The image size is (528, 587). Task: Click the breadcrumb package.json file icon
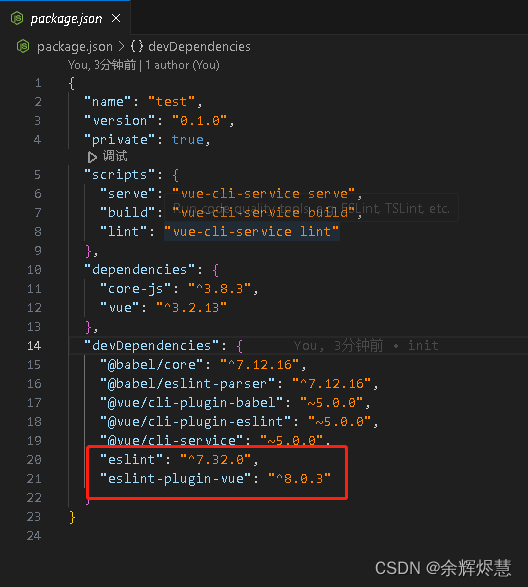[x=23, y=46]
